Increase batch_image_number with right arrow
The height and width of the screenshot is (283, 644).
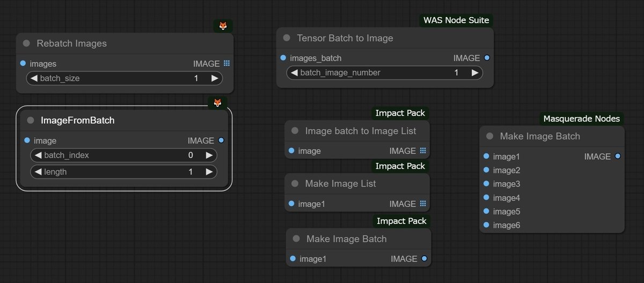(475, 72)
